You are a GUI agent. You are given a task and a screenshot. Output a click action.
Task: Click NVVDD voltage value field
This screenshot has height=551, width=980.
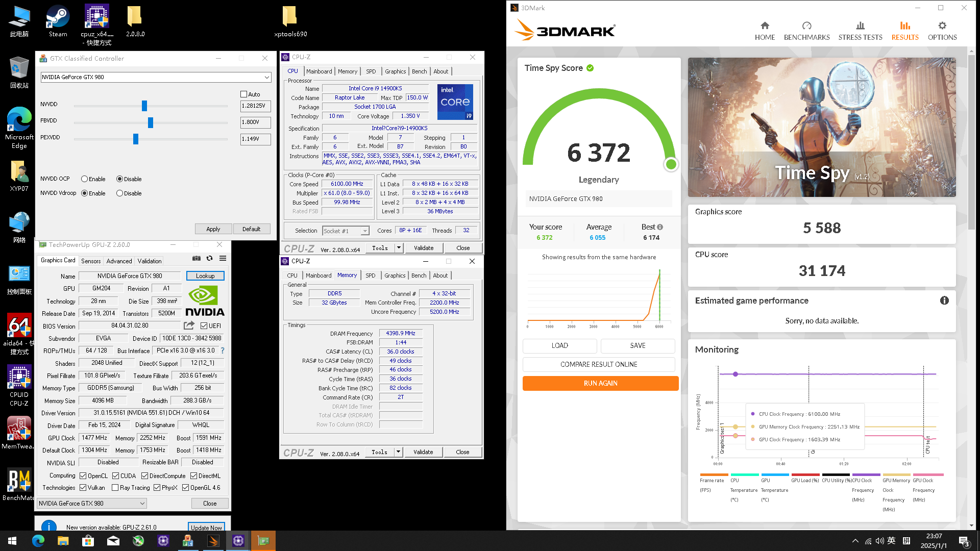pyautogui.click(x=255, y=106)
